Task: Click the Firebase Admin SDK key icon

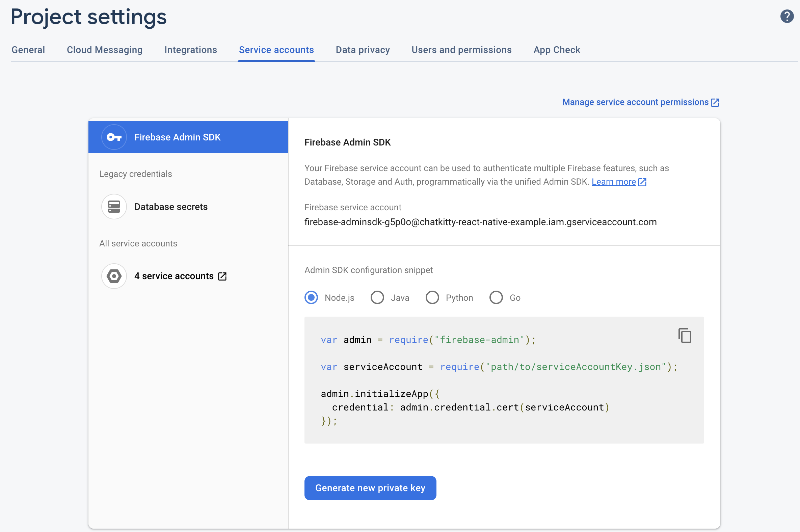Action: 114,137
